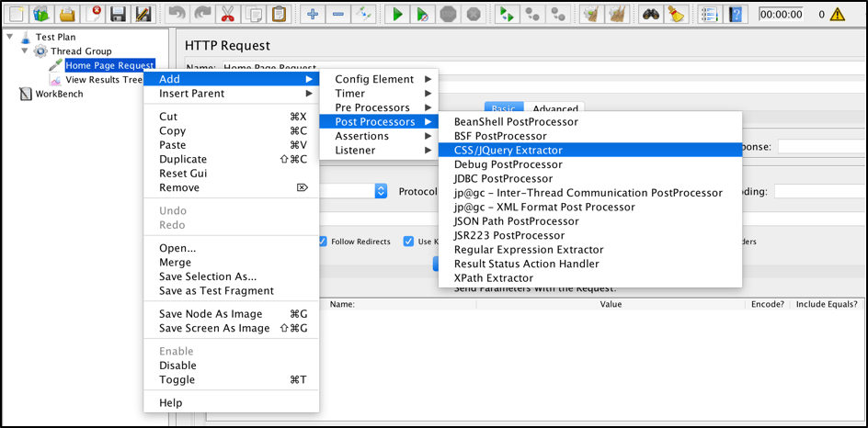Toggle the Use K... checkbox
The image size is (868, 428).
(x=408, y=242)
